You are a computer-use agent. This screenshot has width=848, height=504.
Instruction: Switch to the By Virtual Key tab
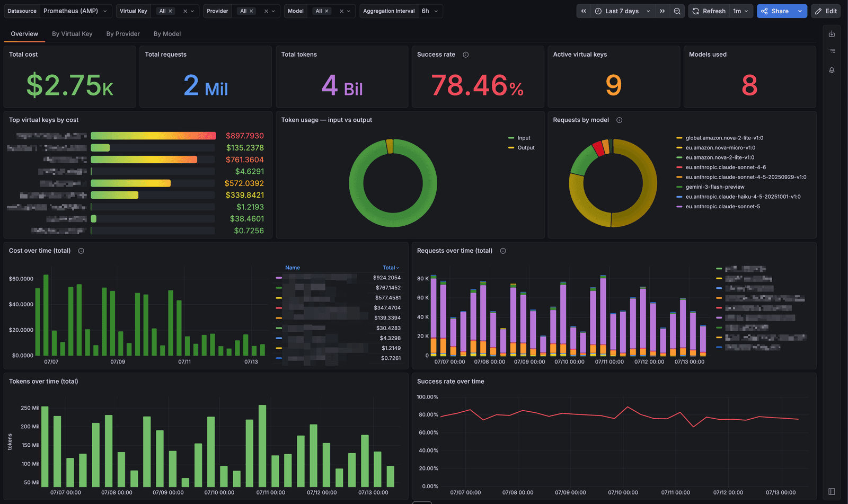click(72, 34)
